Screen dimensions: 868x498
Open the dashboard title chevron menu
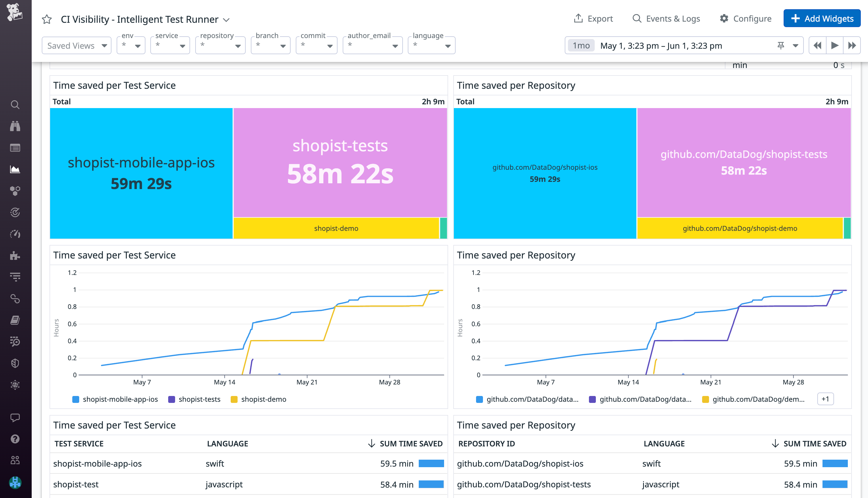(227, 20)
